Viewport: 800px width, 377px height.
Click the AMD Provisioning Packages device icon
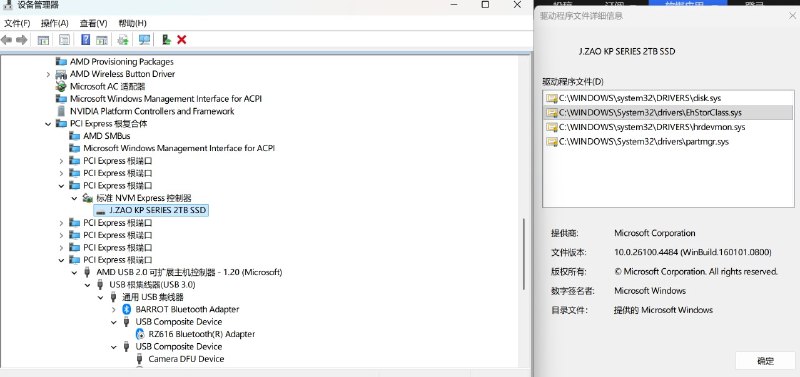[61, 62]
